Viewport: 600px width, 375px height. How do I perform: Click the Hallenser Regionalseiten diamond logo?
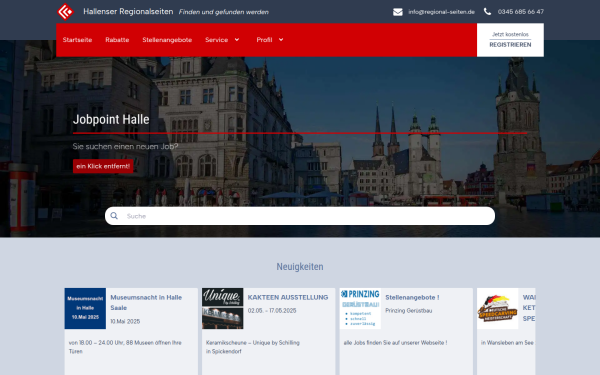pyautogui.click(x=65, y=12)
